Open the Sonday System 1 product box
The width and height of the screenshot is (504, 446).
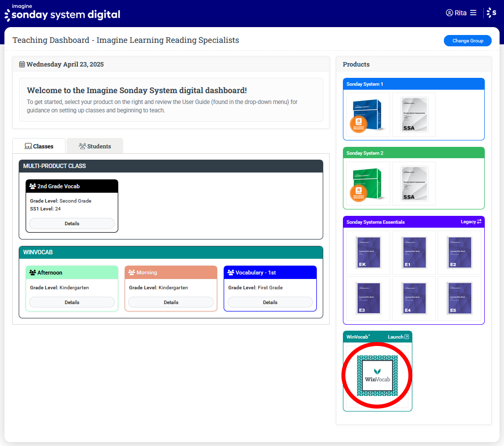tap(368, 115)
